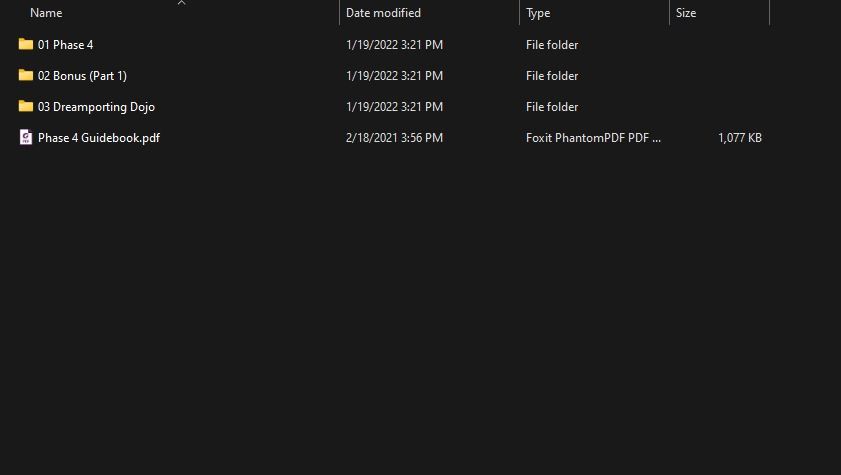Click the date modified cell of 02 Bonus (Part 1)
The height and width of the screenshot is (475, 841).
[394, 76]
